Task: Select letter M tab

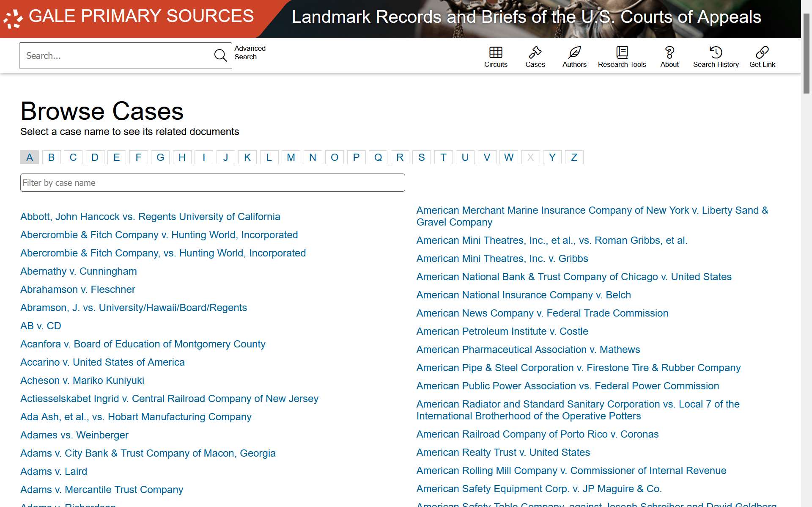Action: click(x=291, y=157)
